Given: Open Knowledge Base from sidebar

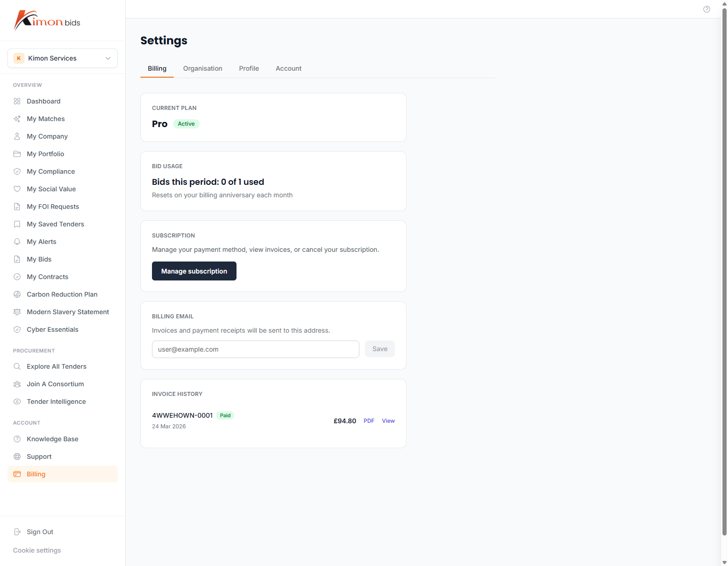Looking at the screenshot, I should pyautogui.click(x=62, y=439).
